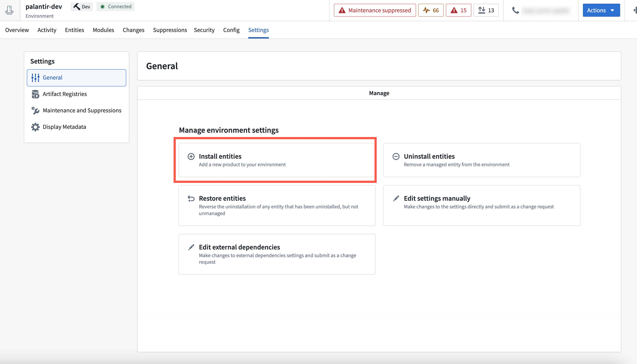Switch to the Config tab
This screenshot has width=637, height=364.
(231, 30)
